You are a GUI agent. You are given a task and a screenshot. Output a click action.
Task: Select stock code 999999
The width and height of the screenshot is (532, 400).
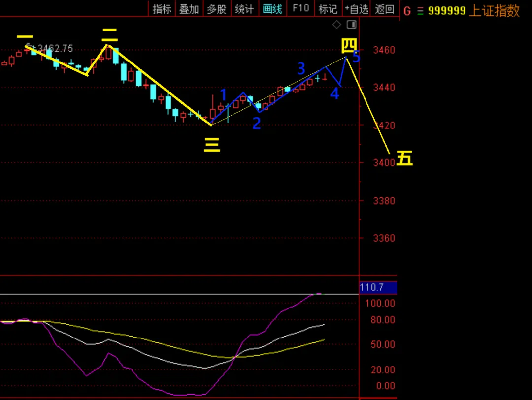pos(447,11)
